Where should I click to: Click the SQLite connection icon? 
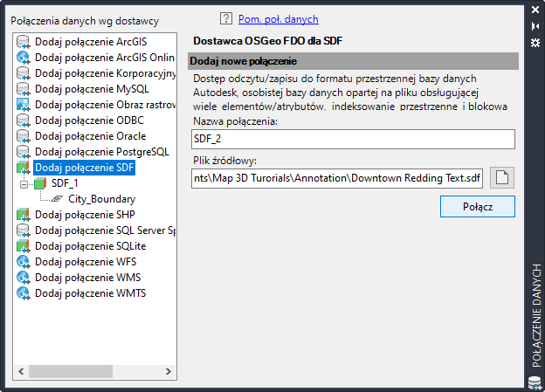(23, 246)
